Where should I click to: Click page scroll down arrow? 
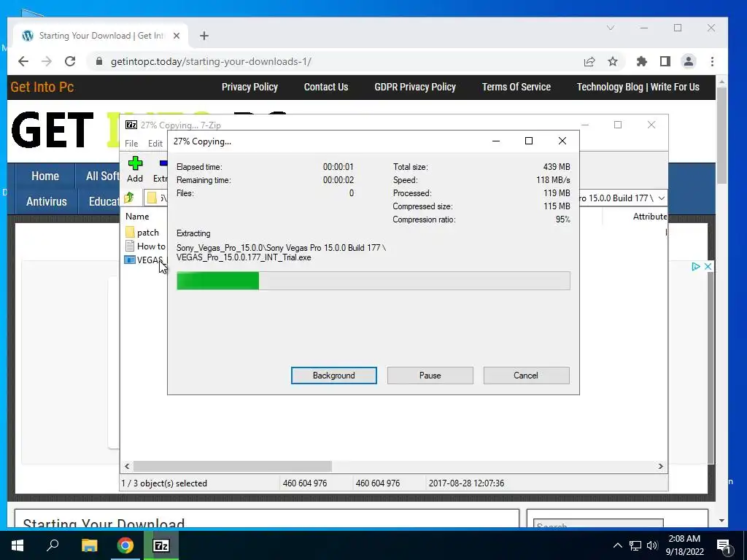pyautogui.click(x=721, y=521)
